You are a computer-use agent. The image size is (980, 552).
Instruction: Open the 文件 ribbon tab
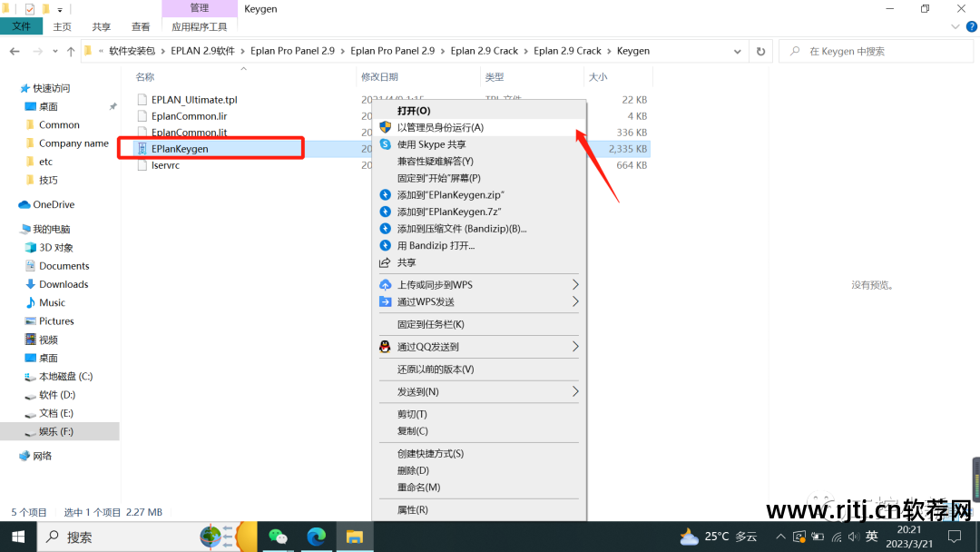tap(21, 26)
